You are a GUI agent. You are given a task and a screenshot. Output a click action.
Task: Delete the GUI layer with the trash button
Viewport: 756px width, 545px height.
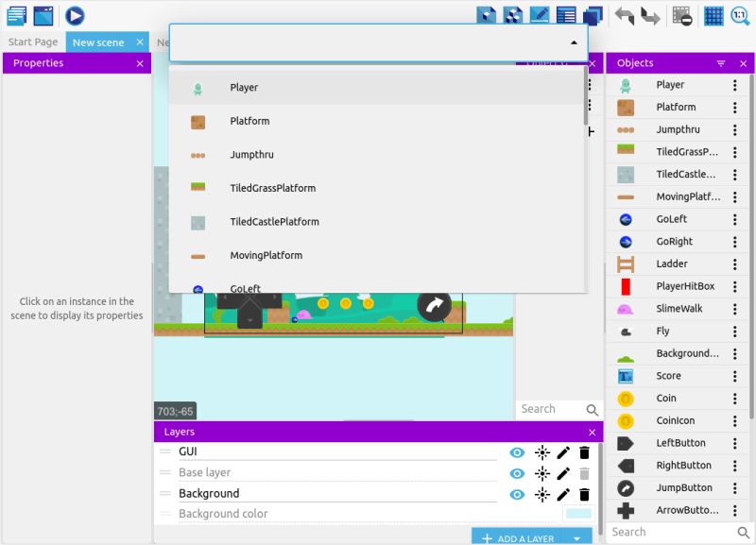585,452
